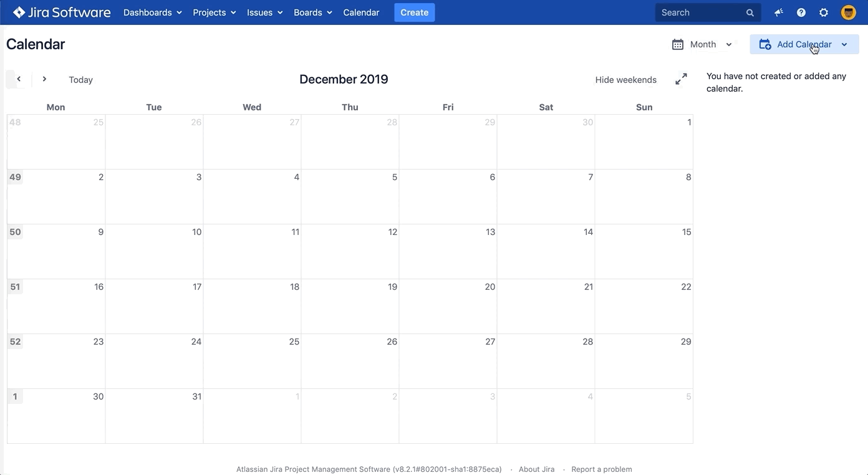Open the settings gear menu
This screenshot has width=868, height=475.
pos(824,12)
